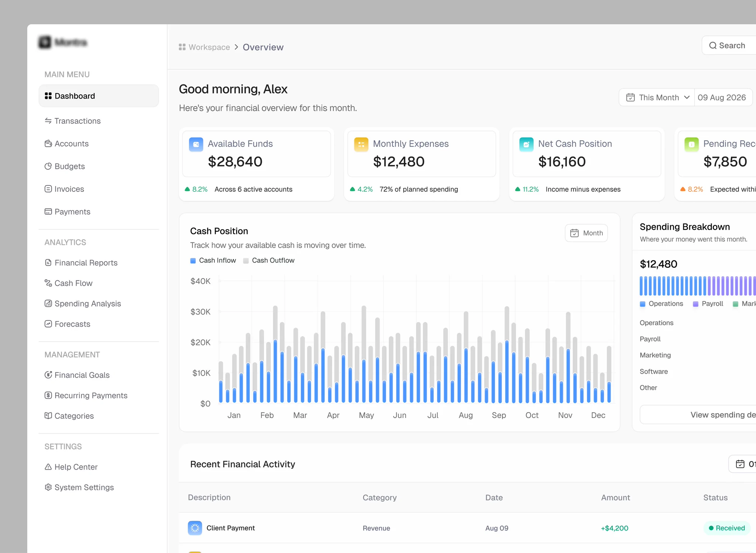Screen dimensions: 756x553
Task: Toggle the Cash Inflow legend series
Action: pos(213,260)
